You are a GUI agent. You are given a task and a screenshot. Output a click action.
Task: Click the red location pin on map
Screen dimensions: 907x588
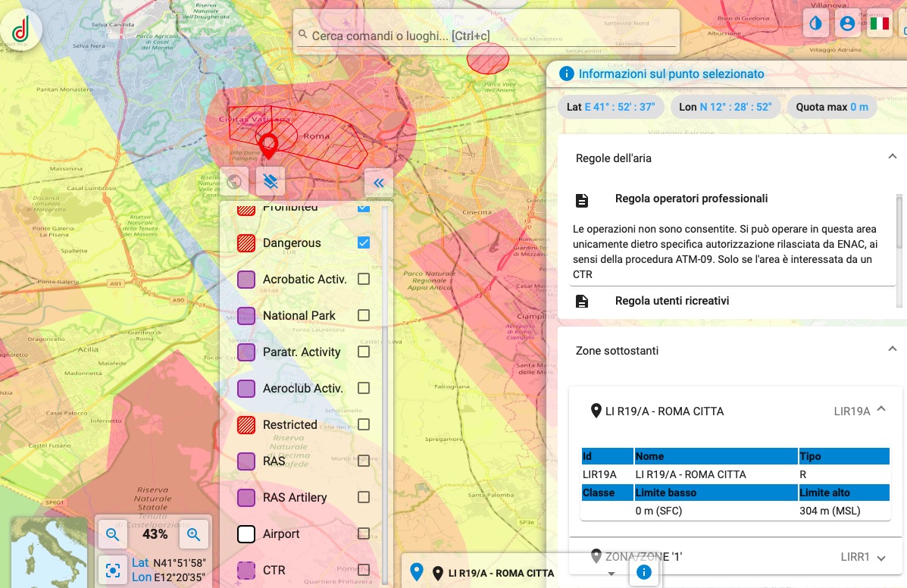click(268, 145)
